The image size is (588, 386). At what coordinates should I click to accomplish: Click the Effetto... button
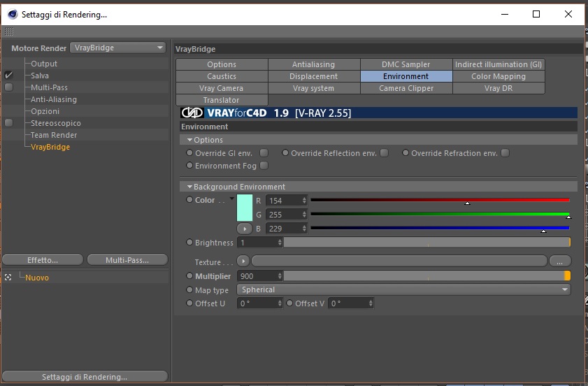[x=43, y=259]
